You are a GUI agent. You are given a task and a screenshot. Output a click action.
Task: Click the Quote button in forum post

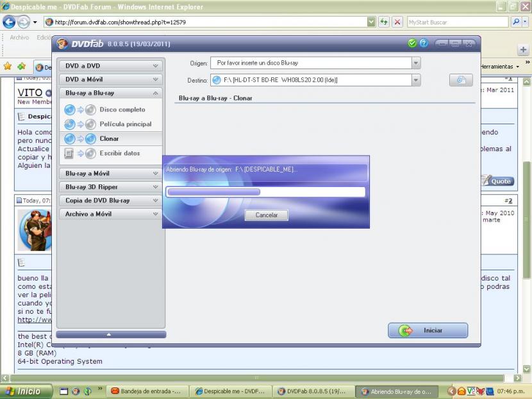(x=497, y=181)
